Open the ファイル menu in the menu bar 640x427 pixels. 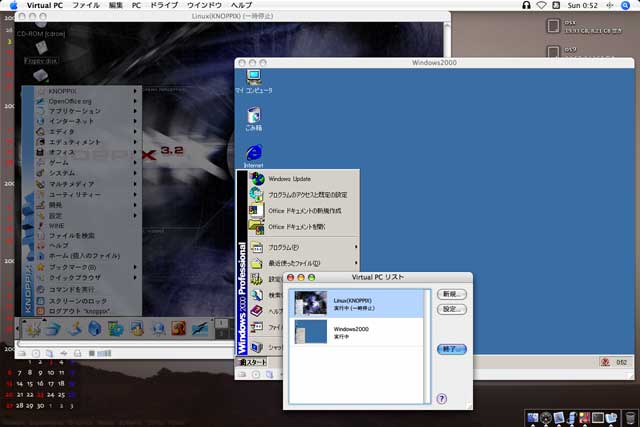[x=86, y=5]
